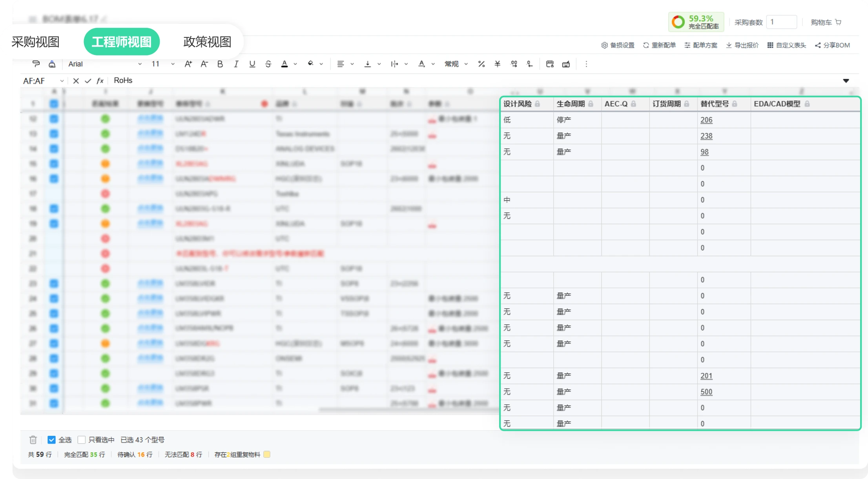Click the fx insert function icon
Viewport: 868px width, 479px height.
(100, 80)
